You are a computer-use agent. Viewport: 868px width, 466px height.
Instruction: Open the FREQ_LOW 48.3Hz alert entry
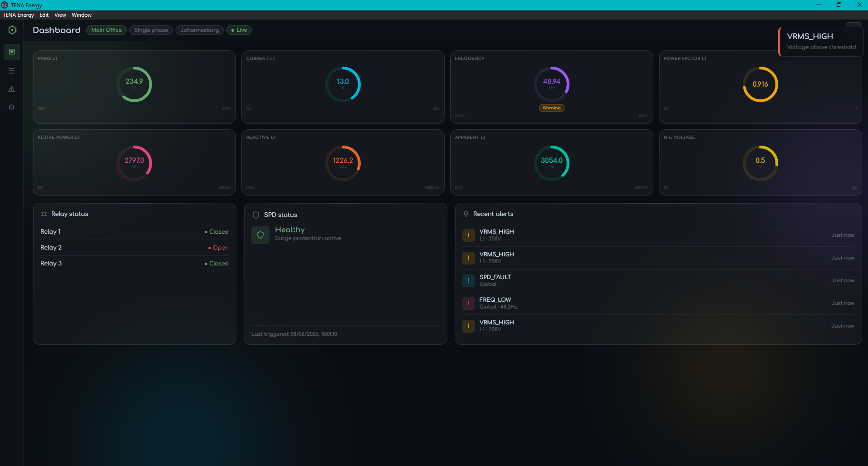[658, 303]
